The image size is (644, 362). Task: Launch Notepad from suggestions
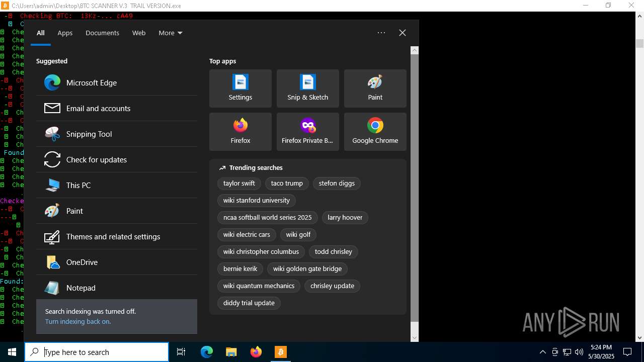(117, 288)
